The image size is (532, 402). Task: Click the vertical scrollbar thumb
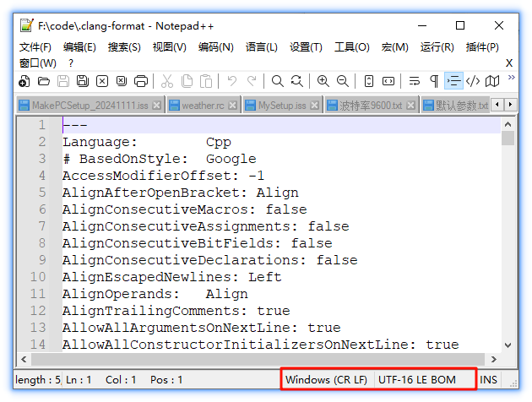pos(508,139)
